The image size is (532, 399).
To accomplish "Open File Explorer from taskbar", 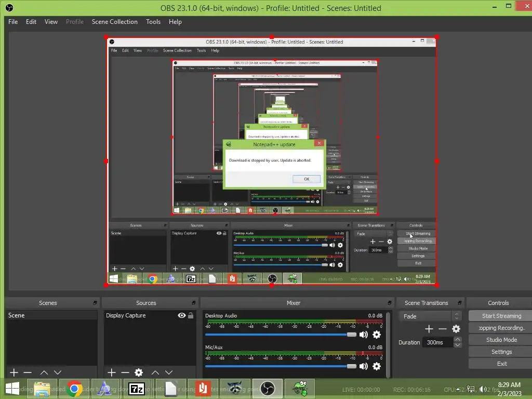I will point(42,389).
